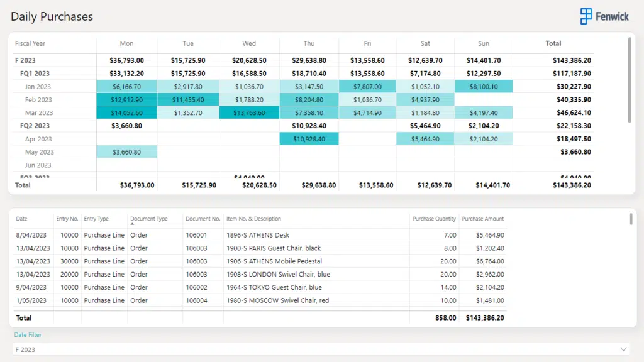Screen dimensions: 644x362
Task: Click the Item No. & Description header
Action: (253, 219)
